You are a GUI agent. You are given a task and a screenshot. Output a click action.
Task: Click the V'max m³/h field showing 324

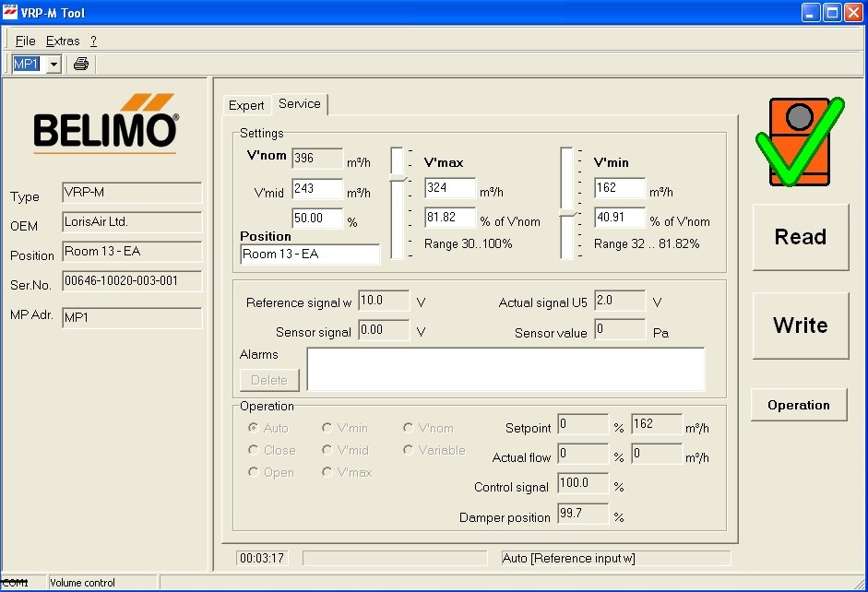point(450,187)
